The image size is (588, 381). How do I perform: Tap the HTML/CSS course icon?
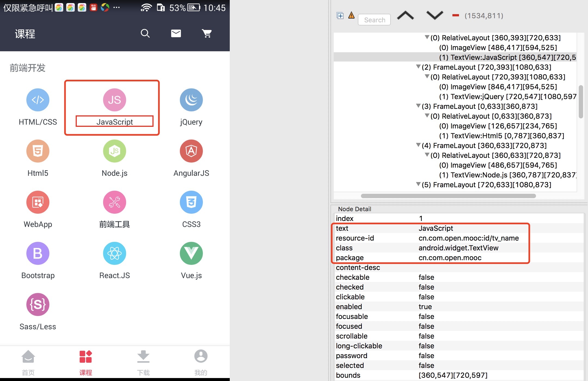click(x=38, y=100)
